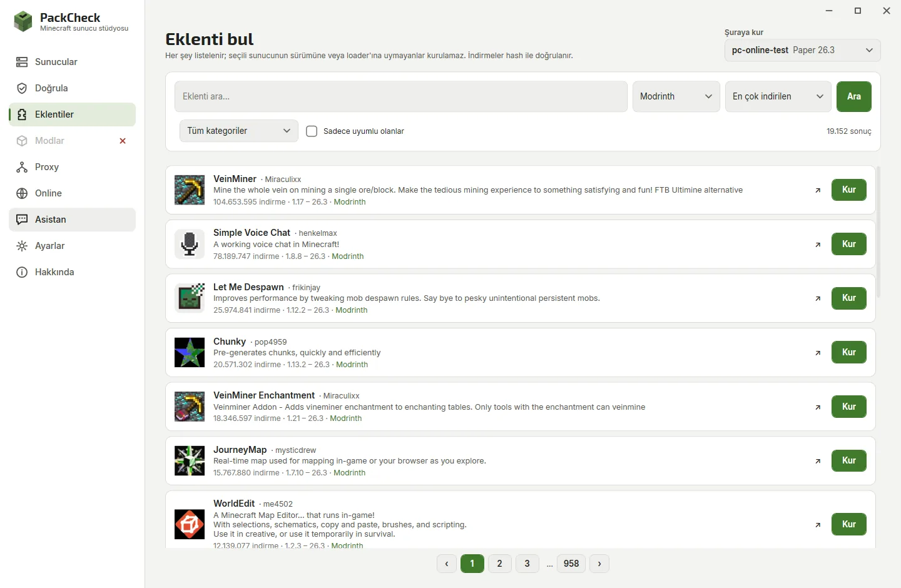Go to page 2 of results
This screenshot has height=588, width=901.
(x=500, y=564)
